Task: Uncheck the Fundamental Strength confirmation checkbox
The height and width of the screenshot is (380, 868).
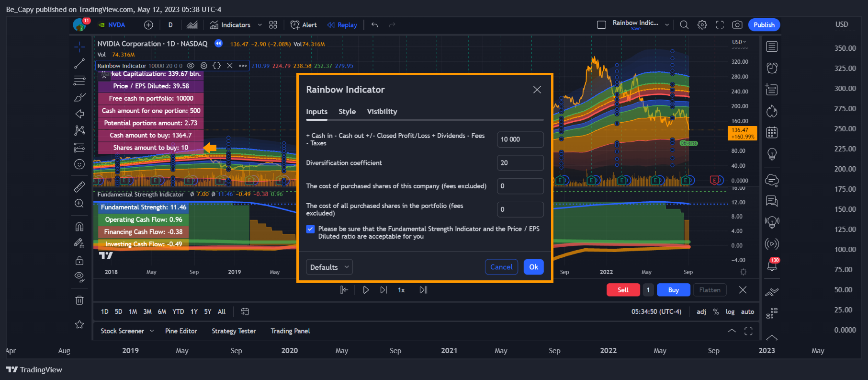Action: pos(310,229)
